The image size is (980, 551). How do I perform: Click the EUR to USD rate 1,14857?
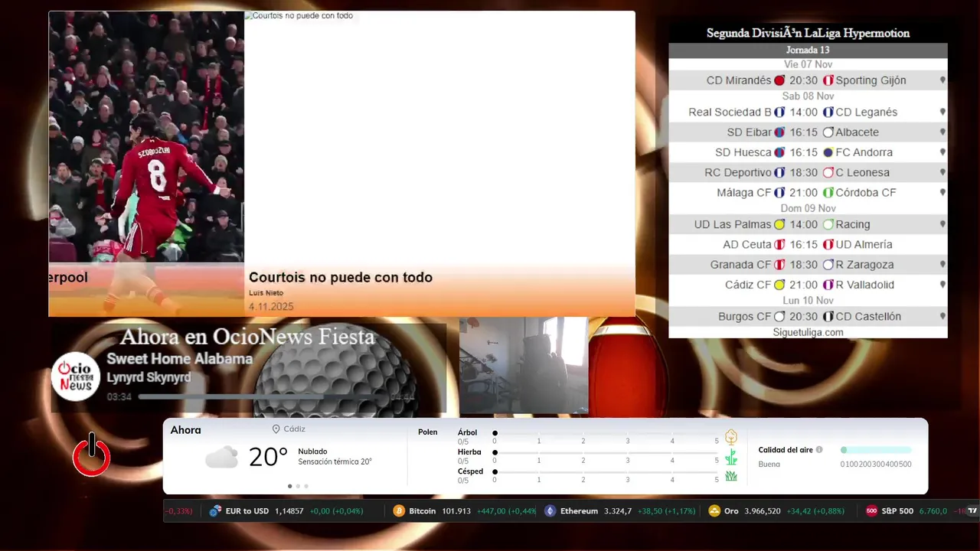click(289, 511)
